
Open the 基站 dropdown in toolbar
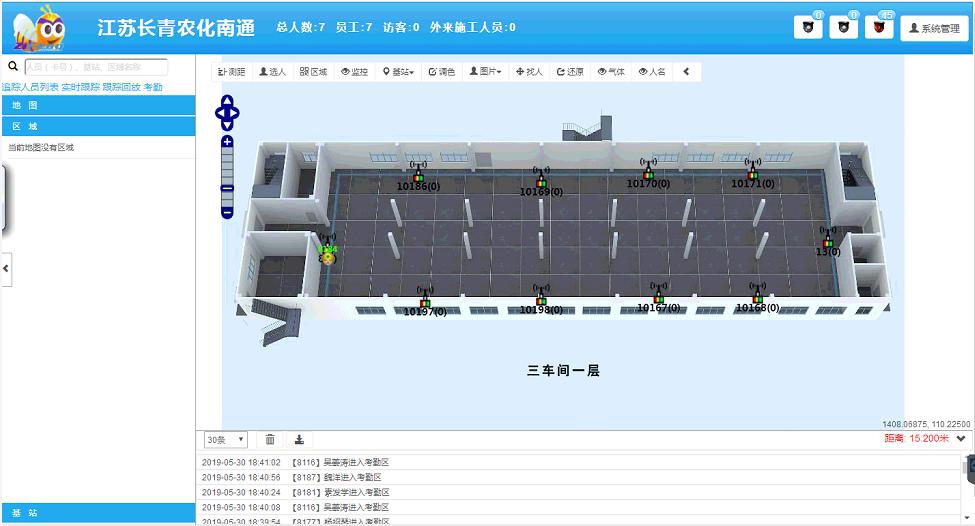pyautogui.click(x=398, y=72)
